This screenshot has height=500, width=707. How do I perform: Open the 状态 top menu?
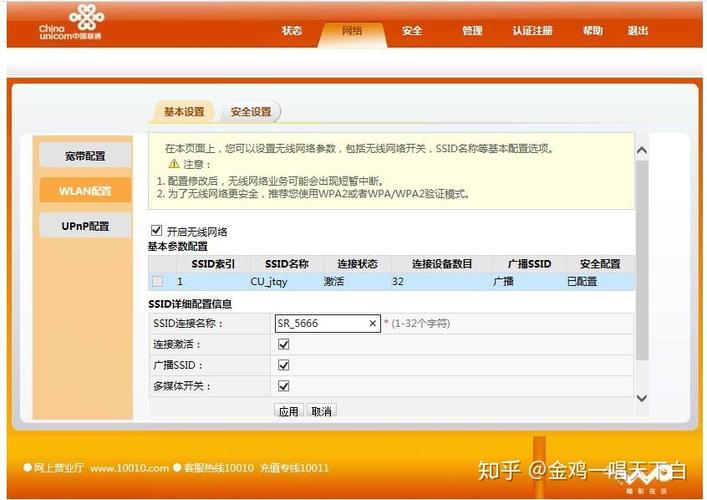click(291, 31)
